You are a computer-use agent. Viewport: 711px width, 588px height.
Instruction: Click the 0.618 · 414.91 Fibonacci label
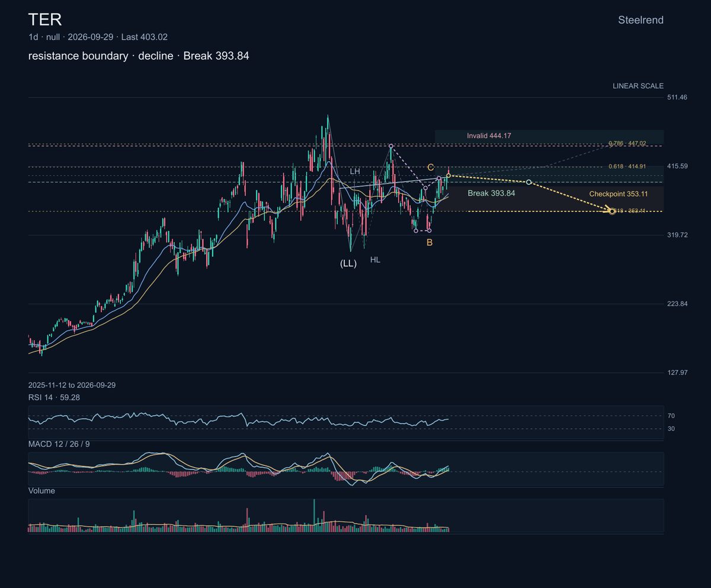(627, 166)
